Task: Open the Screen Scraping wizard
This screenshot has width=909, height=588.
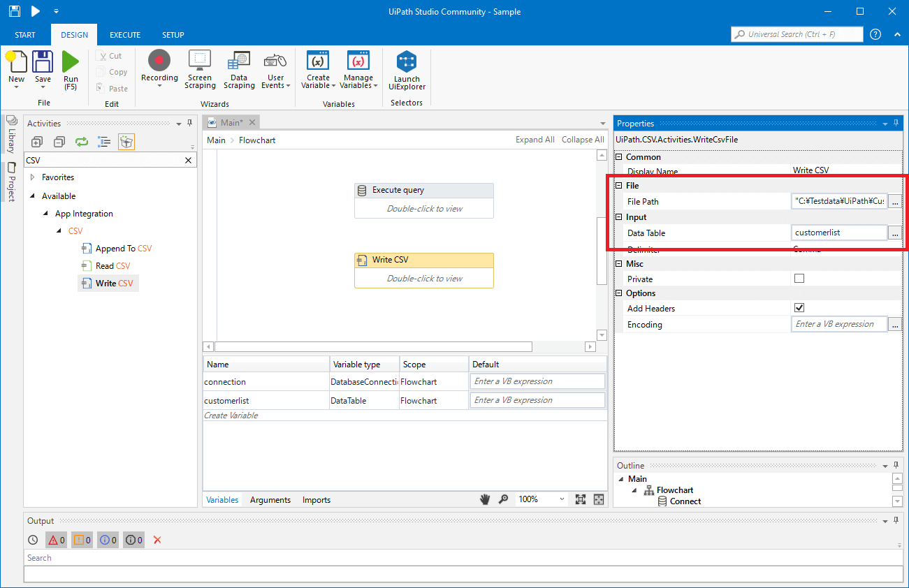Action: coord(200,70)
